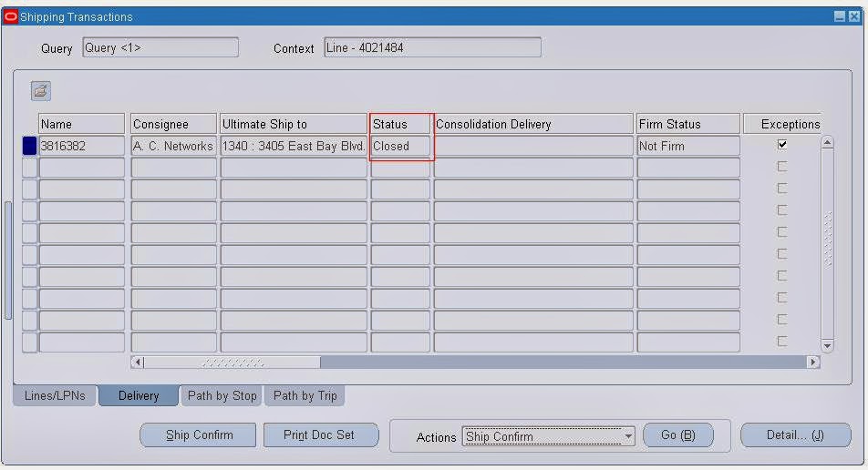Click the Ultimate Ship to cell 1340 : 3405 East Bay Blvd.
The width and height of the screenshot is (868, 470).
(294, 146)
